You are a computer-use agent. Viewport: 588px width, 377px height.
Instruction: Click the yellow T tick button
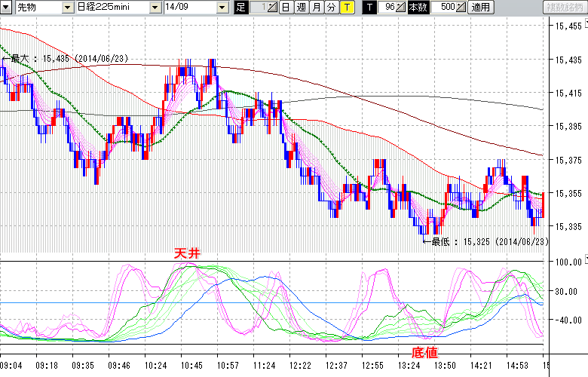coord(346,8)
